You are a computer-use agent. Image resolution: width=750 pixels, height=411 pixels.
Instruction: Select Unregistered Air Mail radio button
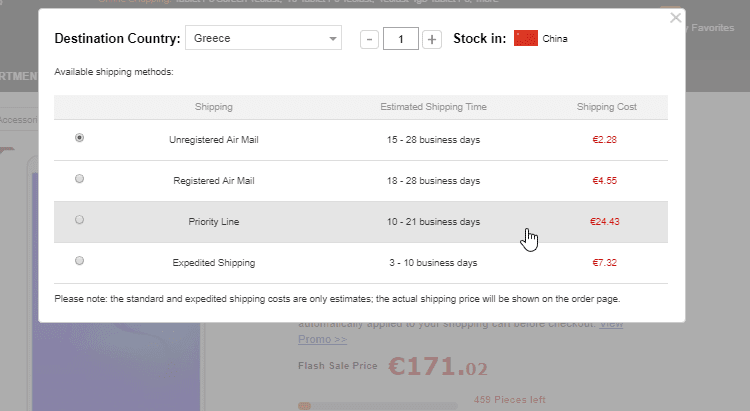coord(80,138)
